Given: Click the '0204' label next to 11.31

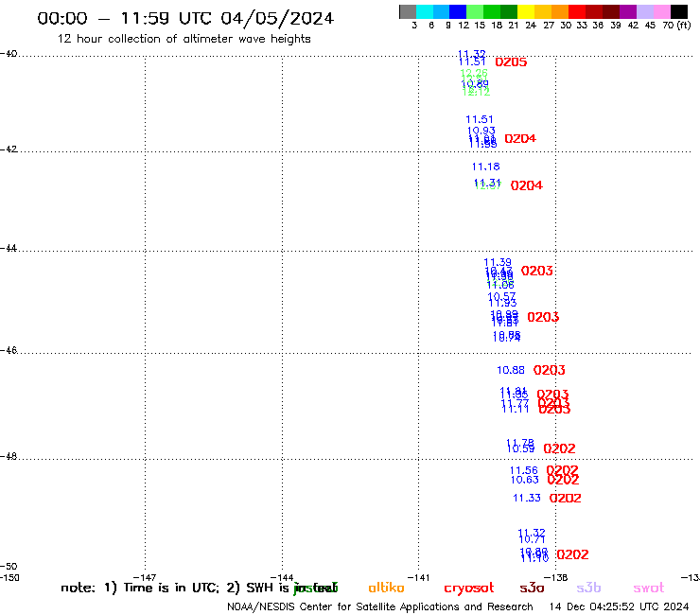Looking at the screenshot, I should pyautogui.click(x=527, y=185).
